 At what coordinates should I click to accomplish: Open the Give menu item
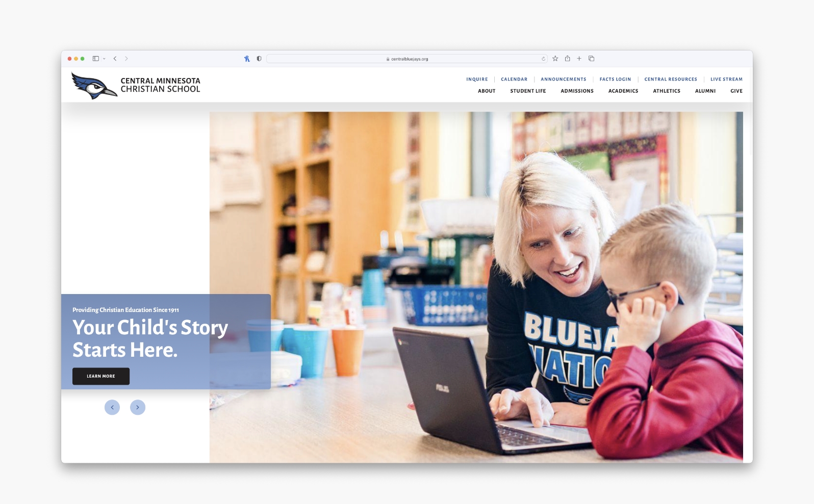(x=736, y=91)
